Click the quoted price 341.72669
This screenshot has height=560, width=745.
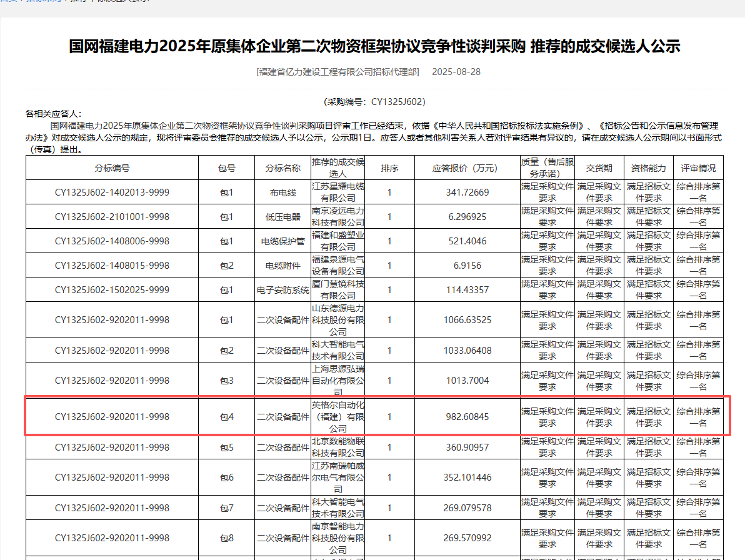pos(467,192)
